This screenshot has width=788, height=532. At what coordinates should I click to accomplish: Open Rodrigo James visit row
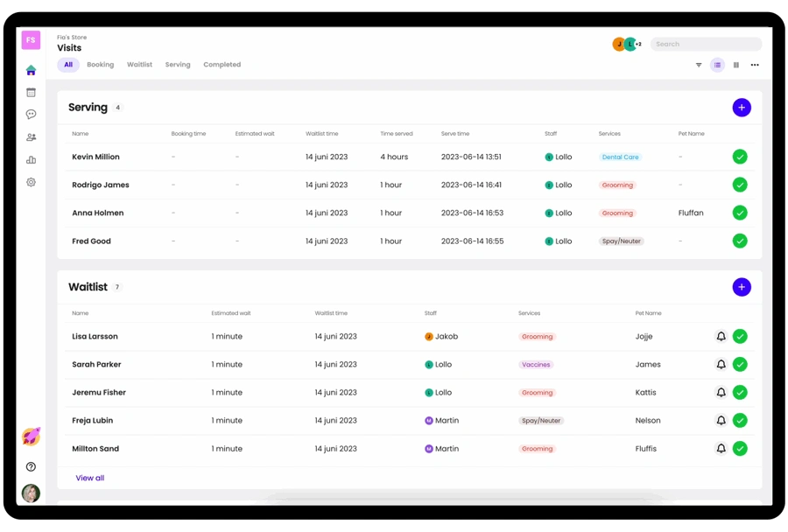[x=409, y=185]
